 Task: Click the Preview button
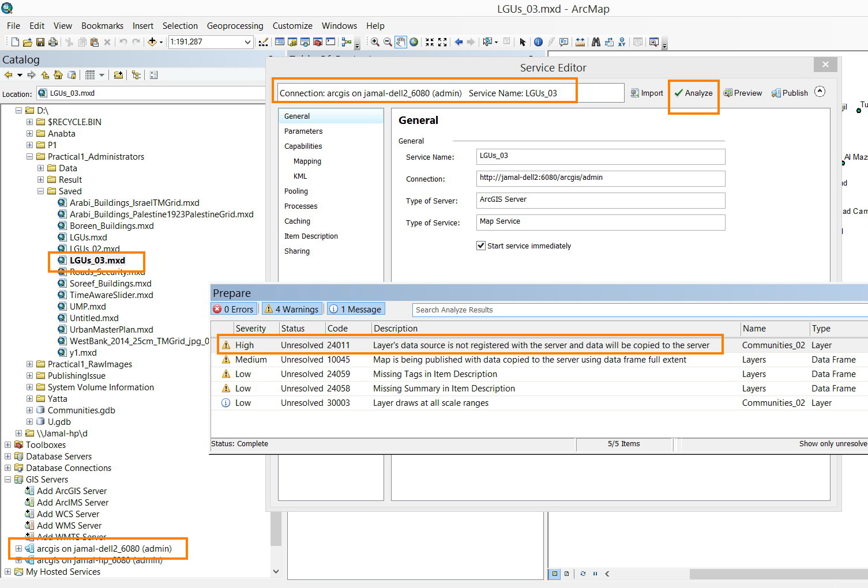[743, 93]
